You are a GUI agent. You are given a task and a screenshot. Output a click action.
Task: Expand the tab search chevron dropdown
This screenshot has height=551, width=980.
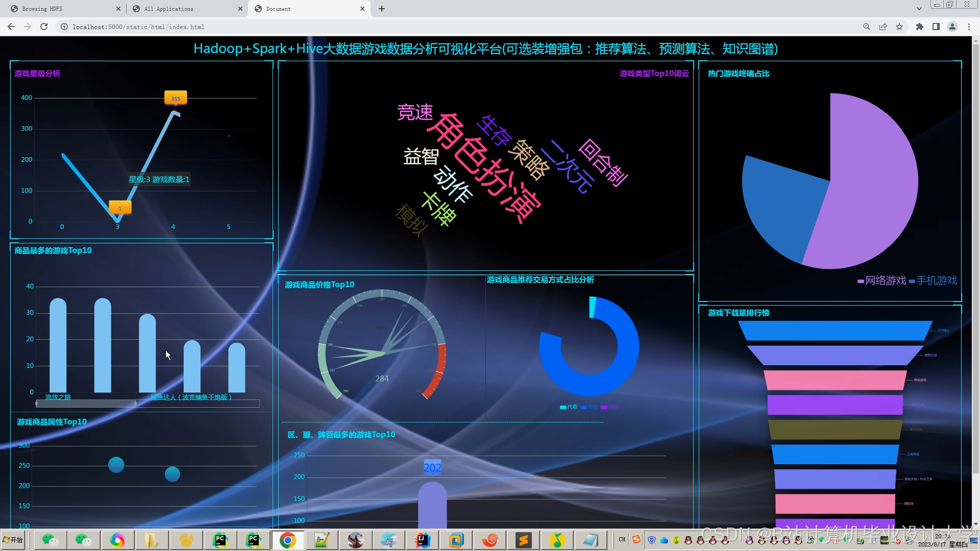tap(919, 9)
